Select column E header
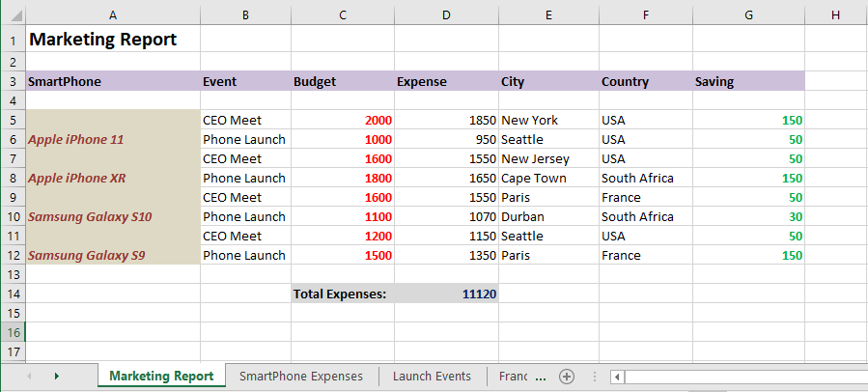Image resolution: width=868 pixels, height=392 pixels. click(548, 15)
